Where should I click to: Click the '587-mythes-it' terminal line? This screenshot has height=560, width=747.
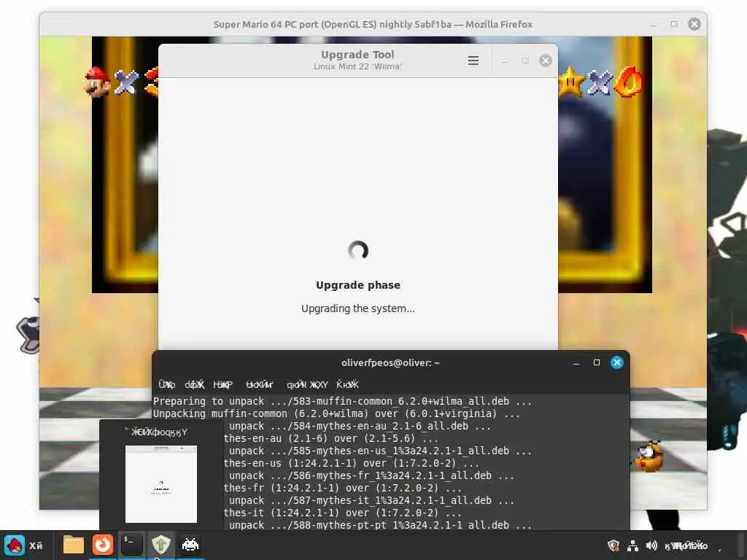pyautogui.click(x=371, y=500)
